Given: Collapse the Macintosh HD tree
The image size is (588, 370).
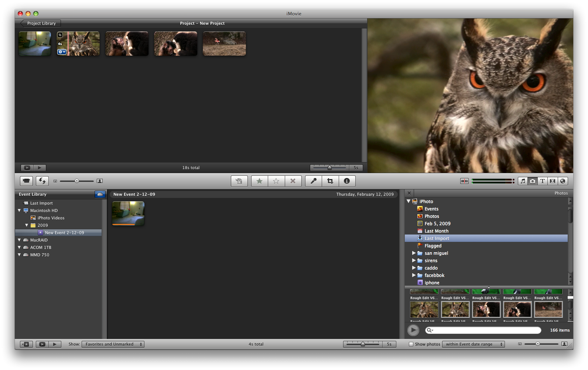Looking at the screenshot, I should pos(19,210).
